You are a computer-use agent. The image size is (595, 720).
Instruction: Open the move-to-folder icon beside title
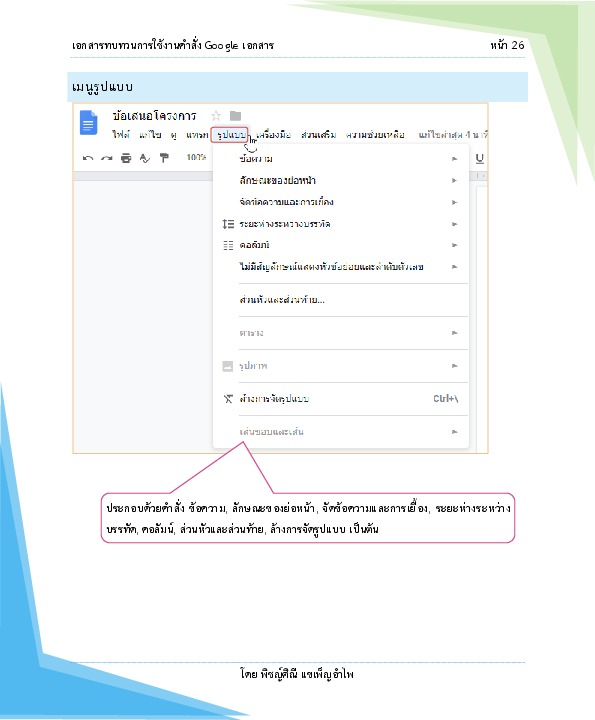pos(236,116)
